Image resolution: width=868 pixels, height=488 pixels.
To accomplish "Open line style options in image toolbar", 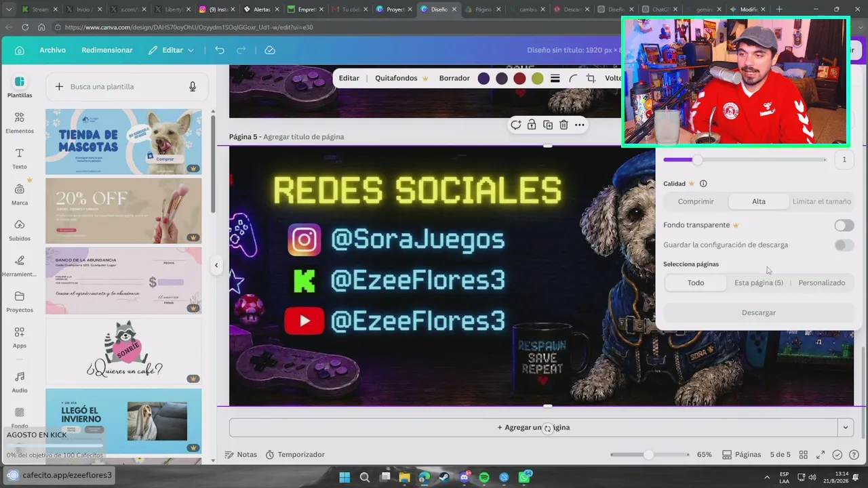I will (555, 79).
